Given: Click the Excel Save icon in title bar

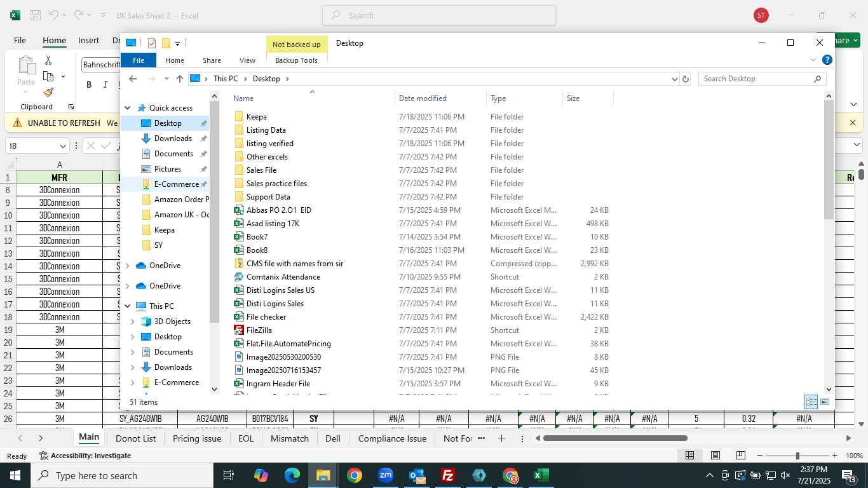Looking at the screenshot, I should point(36,15).
